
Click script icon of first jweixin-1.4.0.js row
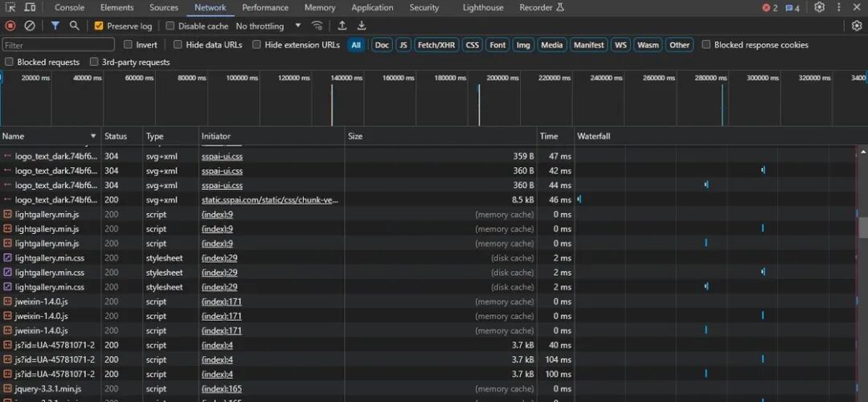coord(8,301)
